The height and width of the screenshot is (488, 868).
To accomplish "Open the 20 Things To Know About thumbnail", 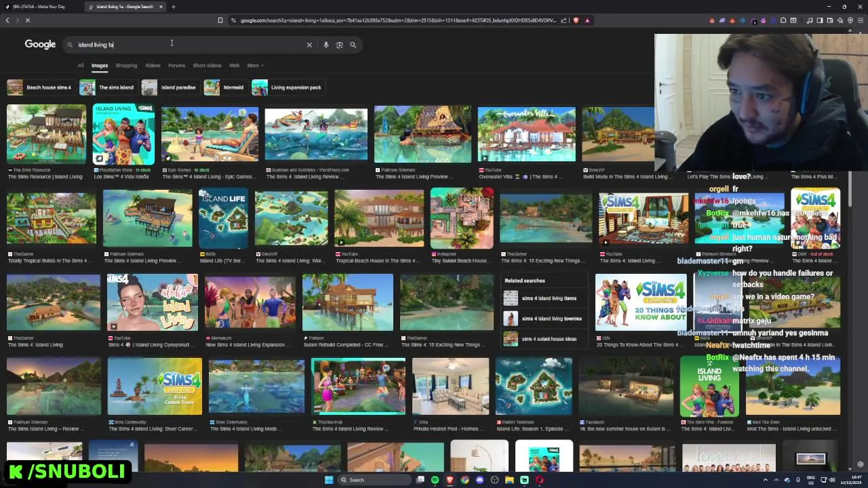I will [x=641, y=302].
